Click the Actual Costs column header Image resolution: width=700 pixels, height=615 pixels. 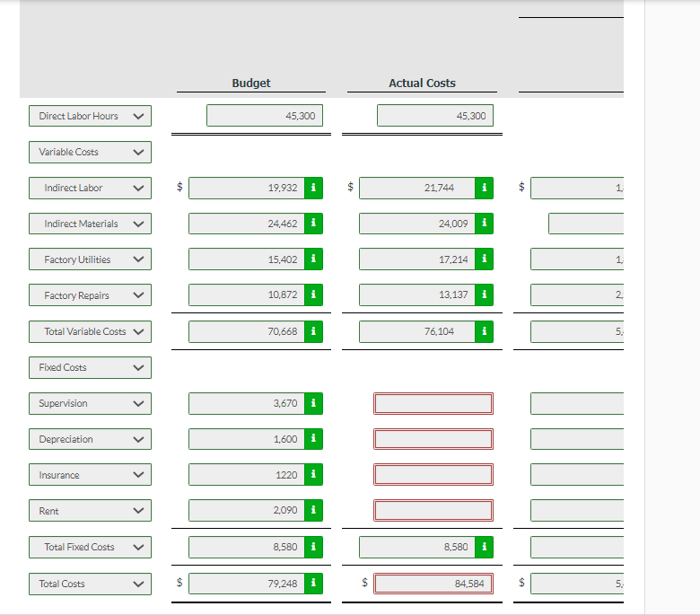(422, 83)
